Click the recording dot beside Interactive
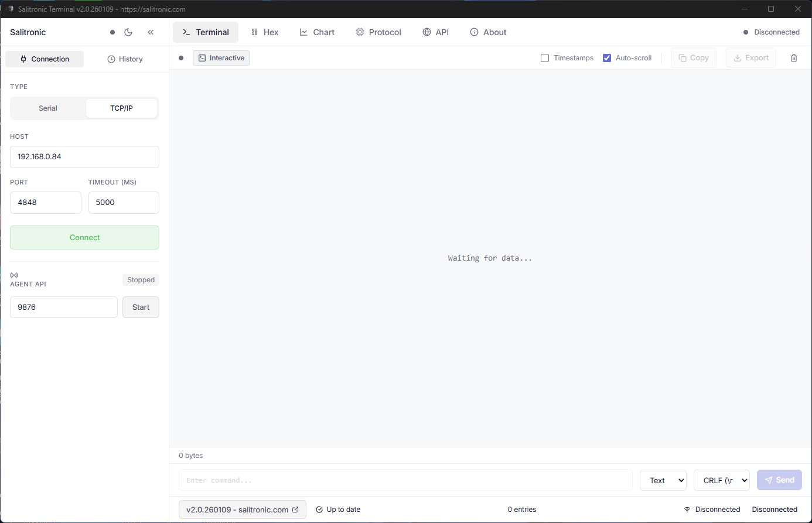Screen dimensions: 812x523 [181, 58]
